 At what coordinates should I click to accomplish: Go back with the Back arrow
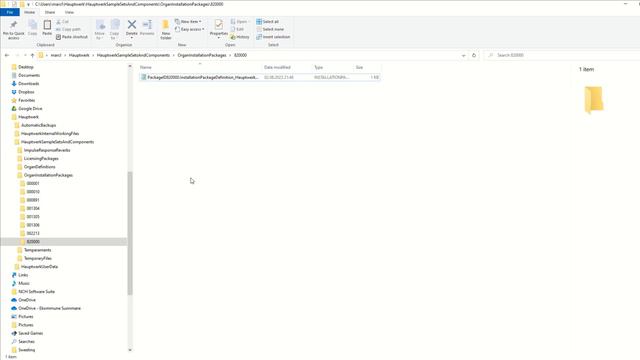7,55
